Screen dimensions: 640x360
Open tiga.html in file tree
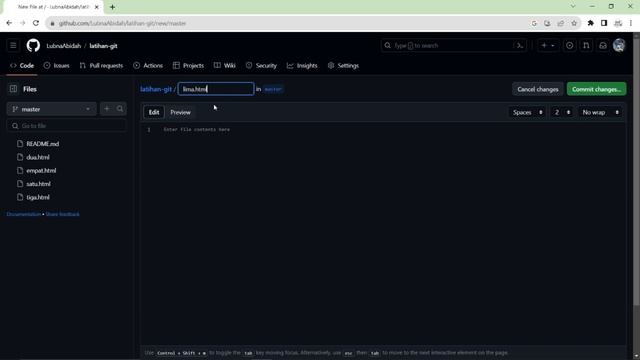38,197
